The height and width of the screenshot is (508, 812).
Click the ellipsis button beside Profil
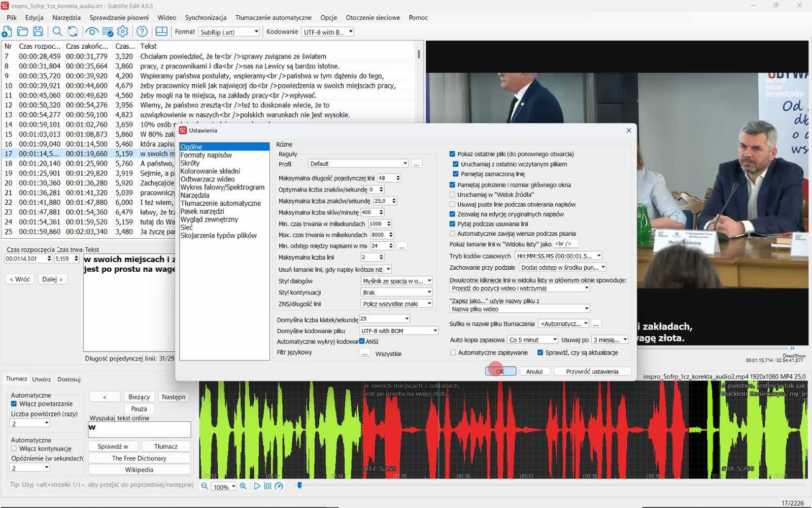point(417,164)
